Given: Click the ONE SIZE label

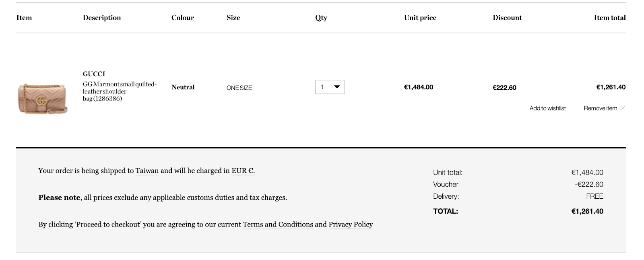Looking at the screenshot, I should [x=239, y=88].
